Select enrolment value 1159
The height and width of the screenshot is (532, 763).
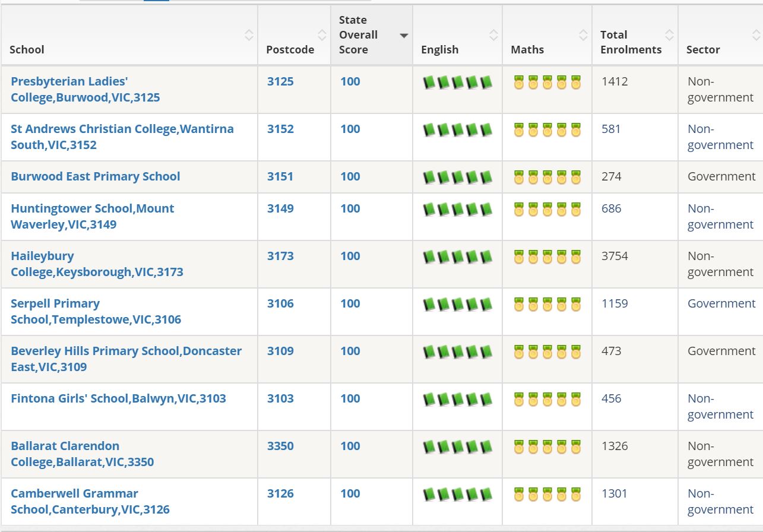615,303
